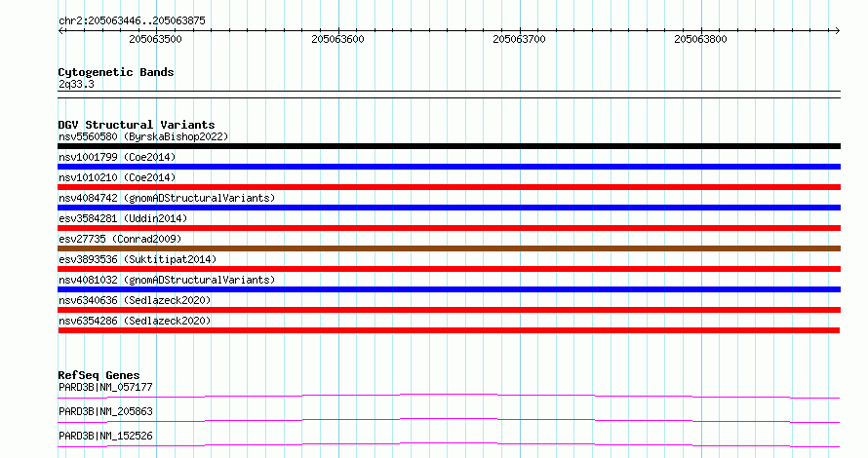Click the PARD3B NM_205863 magenta intron line
The width and height of the screenshot is (868, 458).
tap(449, 419)
